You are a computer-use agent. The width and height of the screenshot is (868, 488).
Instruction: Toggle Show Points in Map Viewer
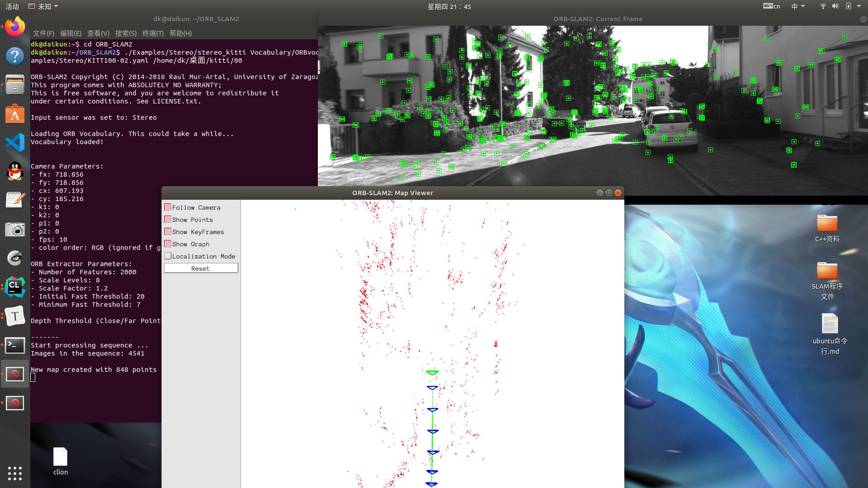[x=168, y=219]
